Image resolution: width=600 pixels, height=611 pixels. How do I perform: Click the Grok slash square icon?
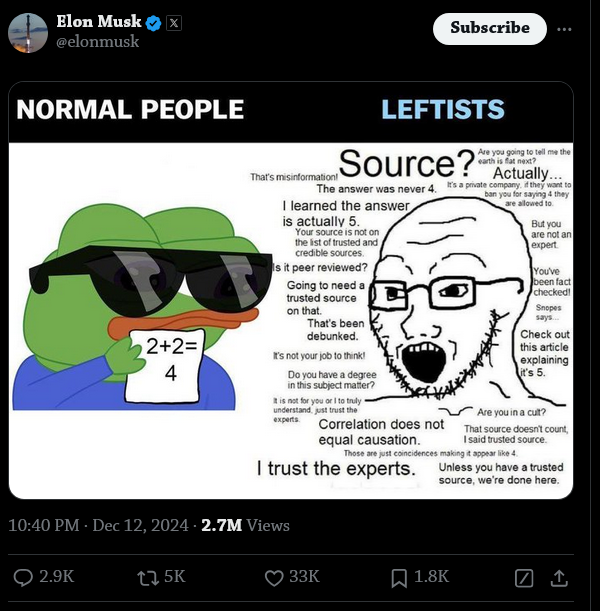pos(524,578)
